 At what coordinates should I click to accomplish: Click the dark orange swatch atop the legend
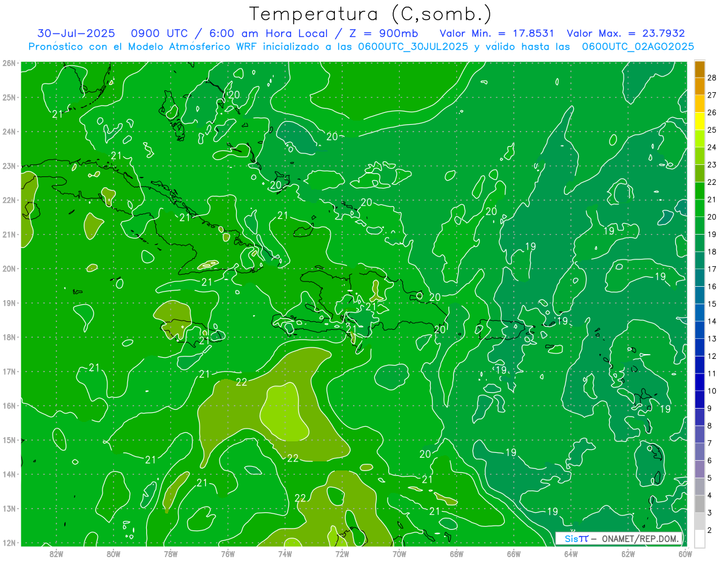[699, 70]
